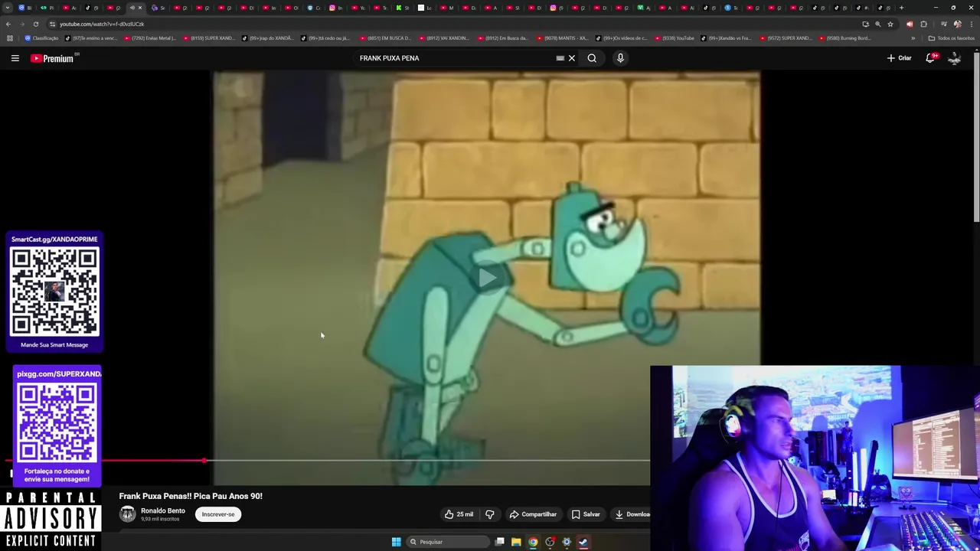Open a new browser tab with plus
Viewport: 980px width, 551px height.
[x=901, y=8]
